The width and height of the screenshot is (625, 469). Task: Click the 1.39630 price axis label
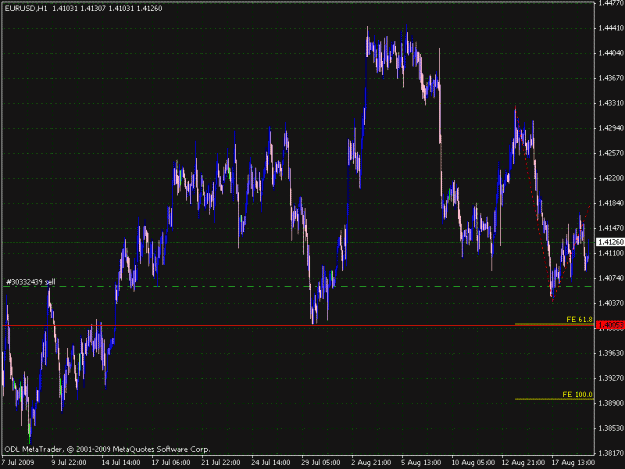tap(611, 353)
